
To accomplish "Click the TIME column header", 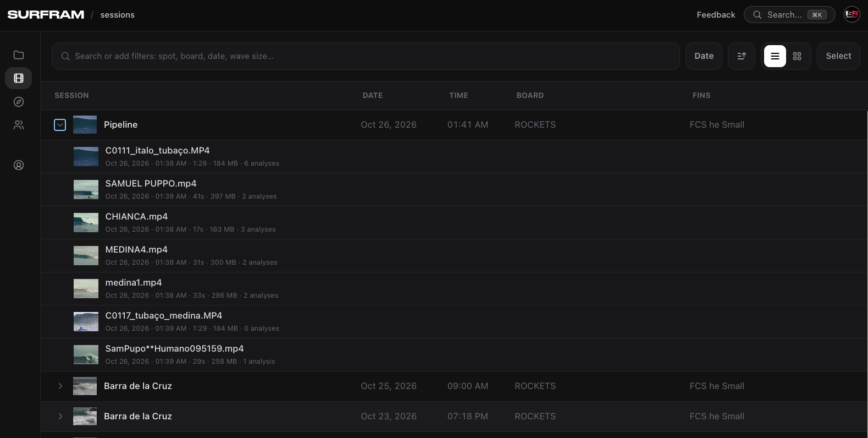I will point(458,96).
